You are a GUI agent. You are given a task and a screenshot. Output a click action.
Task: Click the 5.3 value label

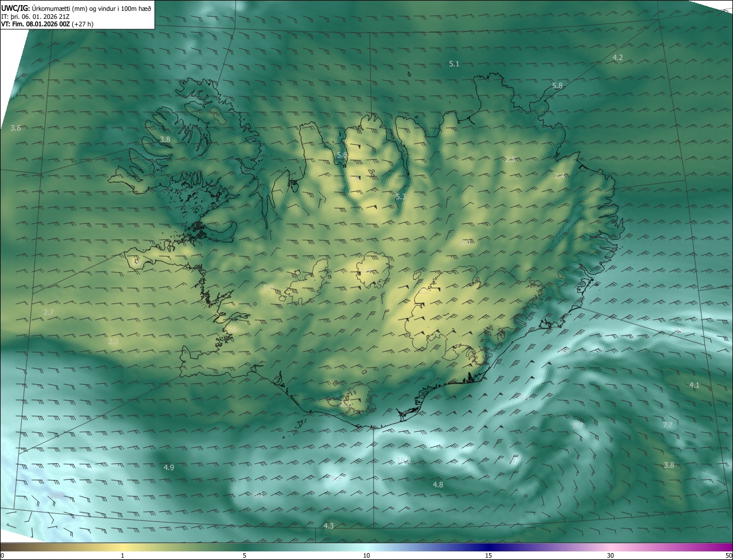(x=401, y=196)
